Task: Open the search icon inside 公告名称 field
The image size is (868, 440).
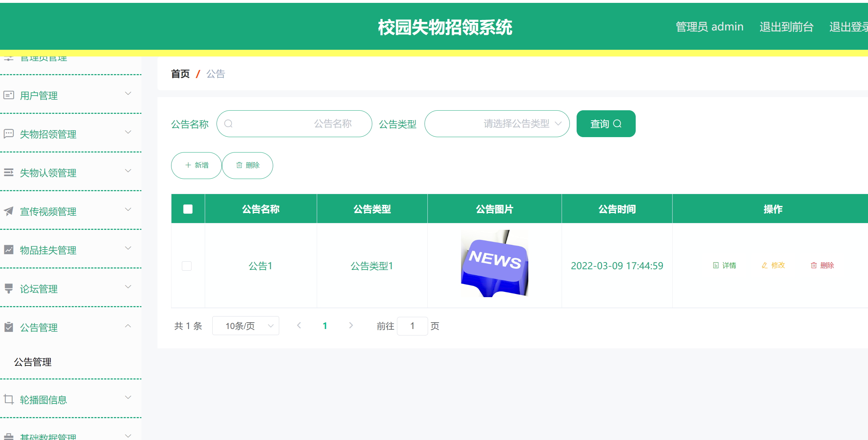Action: [x=229, y=124]
